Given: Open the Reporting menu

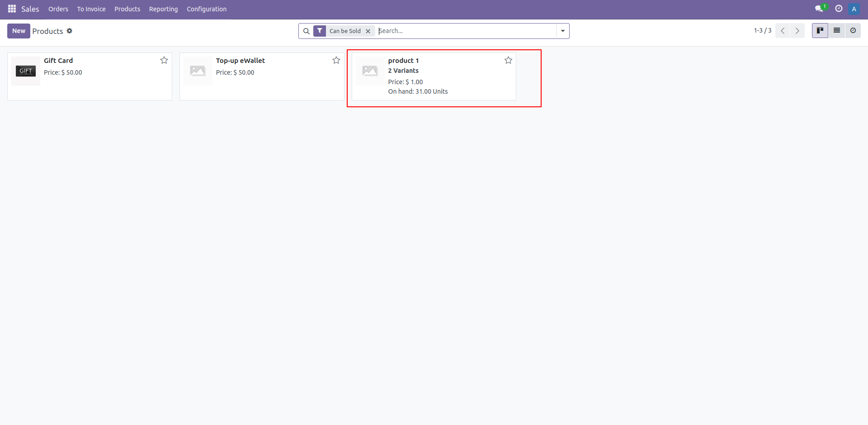Looking at the screenshot, I should (x=163, y=9).
